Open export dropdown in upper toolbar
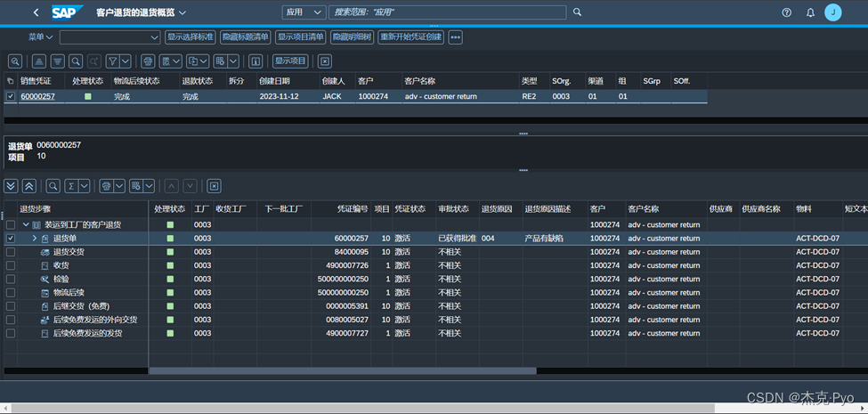Screen dimensions: 868x414 click(x=198, y=61)
